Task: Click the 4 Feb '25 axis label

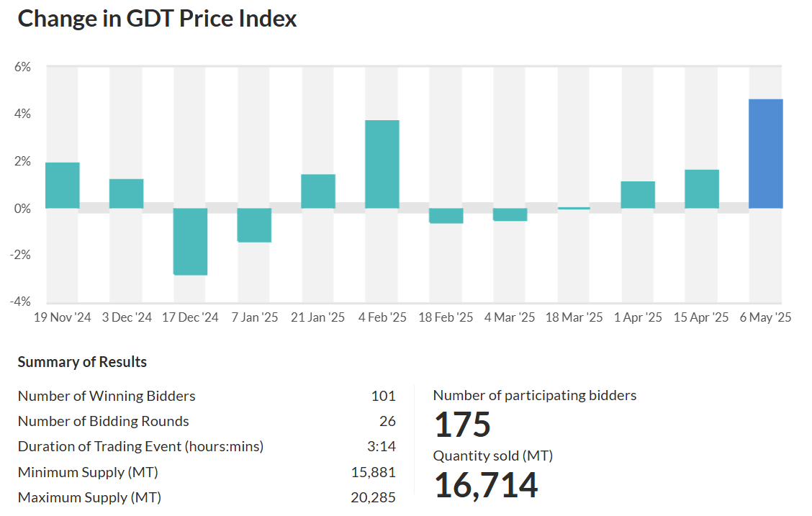Action: pyautogui.click(x=382, y=317)
